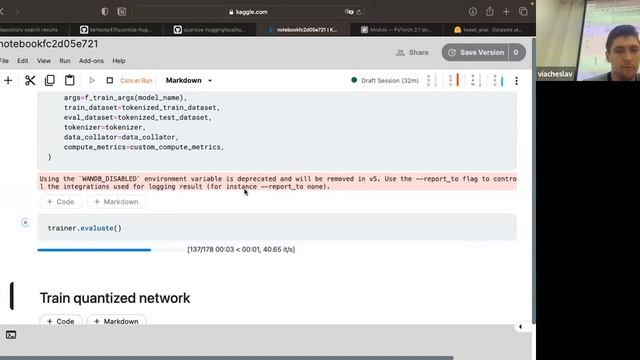Image resolution: width=640 pixels, height=360 pixels.
Task: Click the Save Version button
Action: (476, 53)
